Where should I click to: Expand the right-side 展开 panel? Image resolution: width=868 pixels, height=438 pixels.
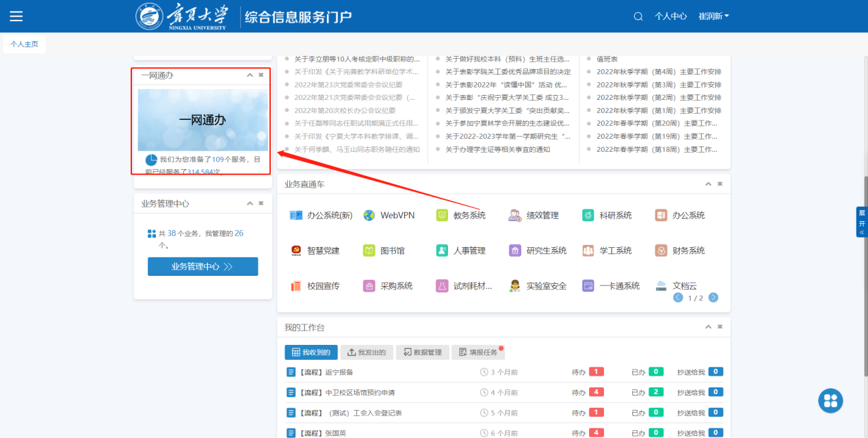click(862, 222)
